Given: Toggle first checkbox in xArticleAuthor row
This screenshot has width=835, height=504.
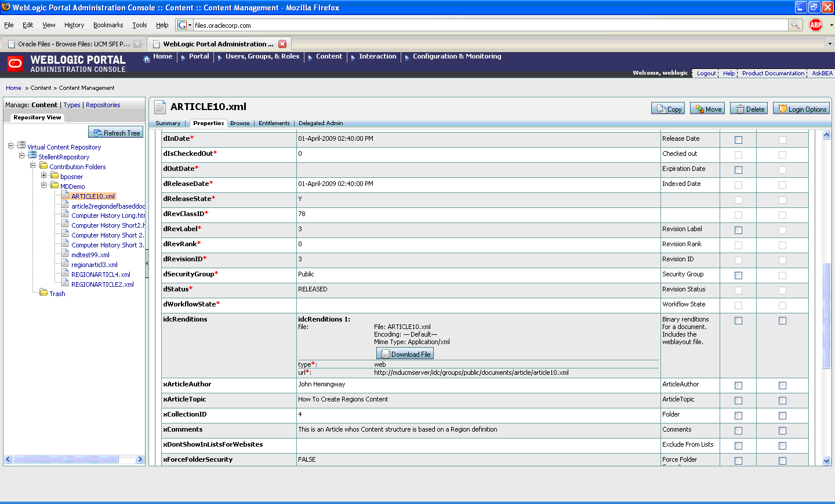Looking at the screenshot, I should click(738, 385).
